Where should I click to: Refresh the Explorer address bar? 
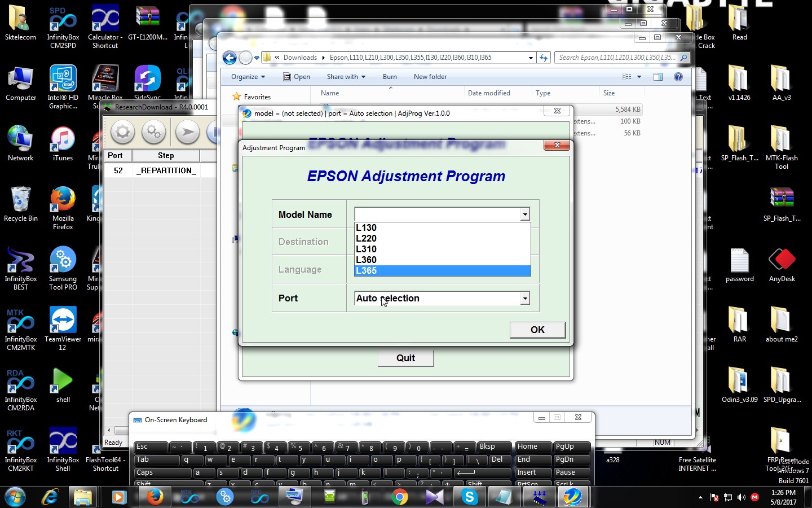point(544,58)
